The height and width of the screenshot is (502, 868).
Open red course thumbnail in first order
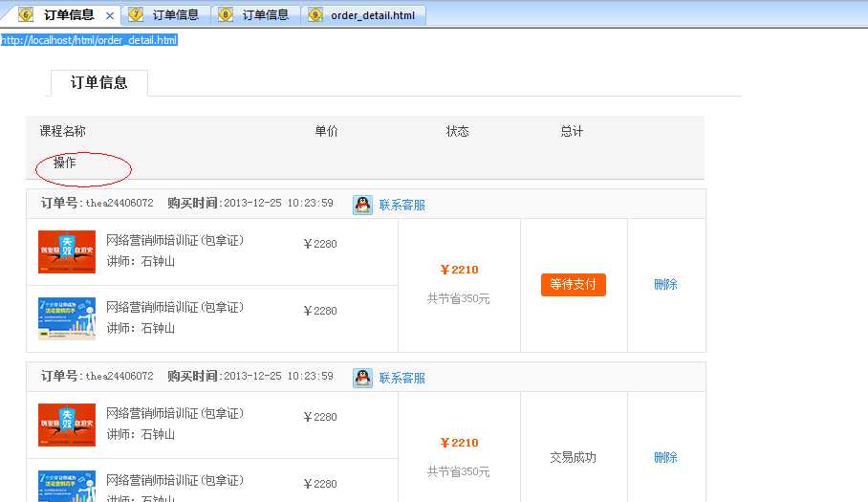67,251
